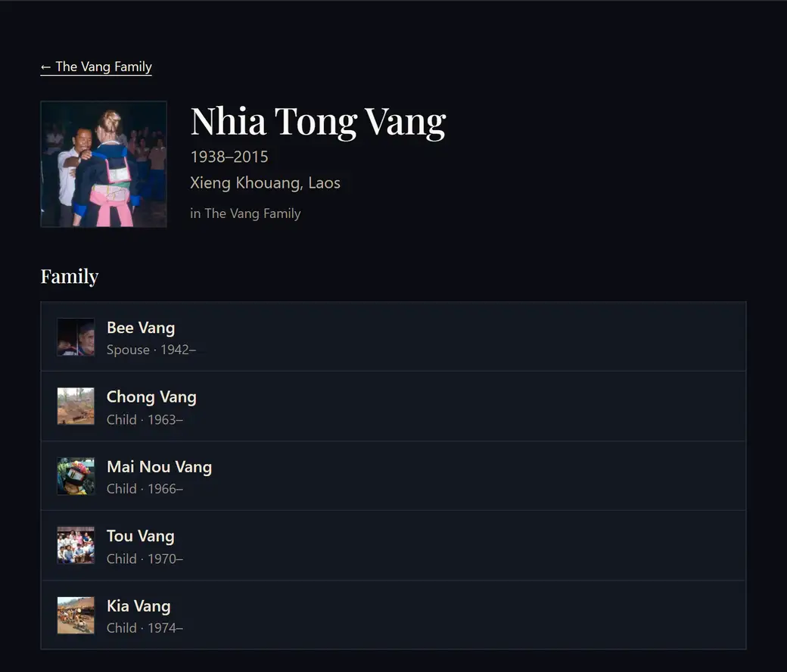The image size is (787, 672).
Task: Open Nhia Tong Vang's profile photo
Action: click(x=104, y=164)
